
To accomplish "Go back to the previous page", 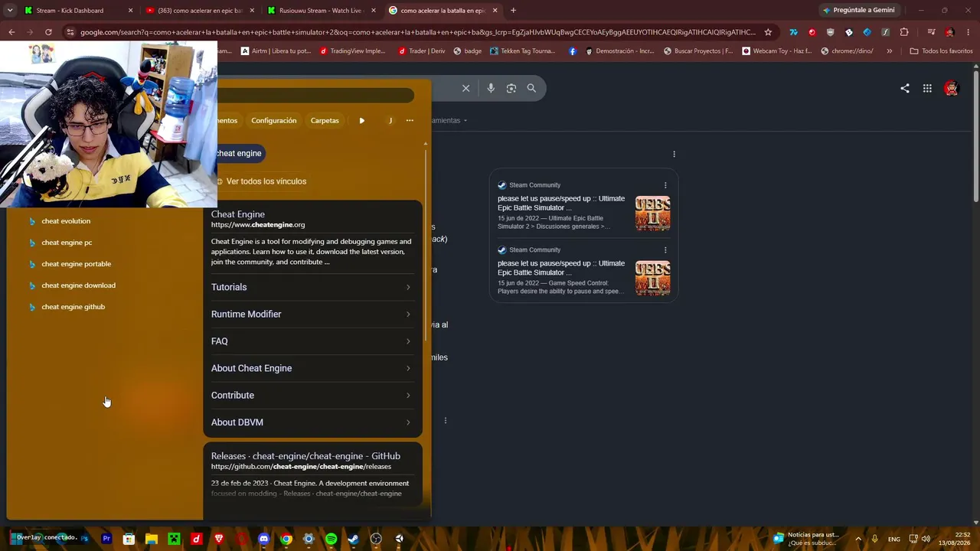I will [x=11, y=32].
